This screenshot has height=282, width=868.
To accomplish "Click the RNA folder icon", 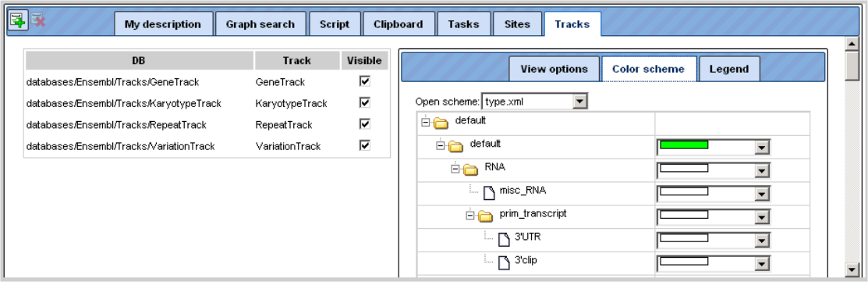I will click(470, 170).
